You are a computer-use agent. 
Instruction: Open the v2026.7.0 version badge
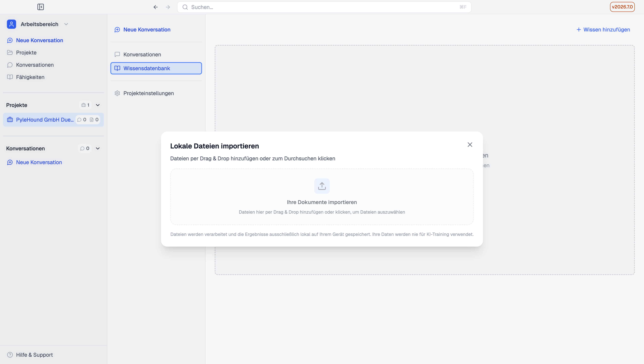pos(622,7)
